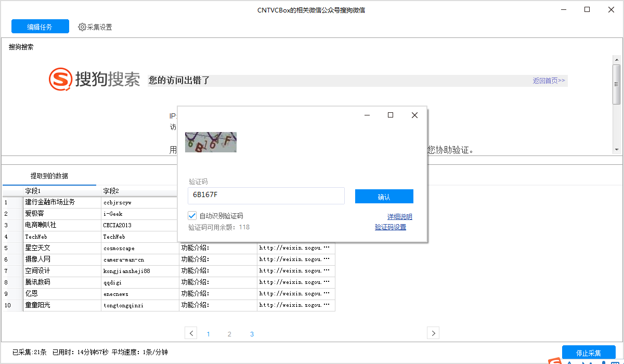Screen dimensions: 624x364
Task: Click the 搜狗搜索 logo
Action: coord(95,80)
